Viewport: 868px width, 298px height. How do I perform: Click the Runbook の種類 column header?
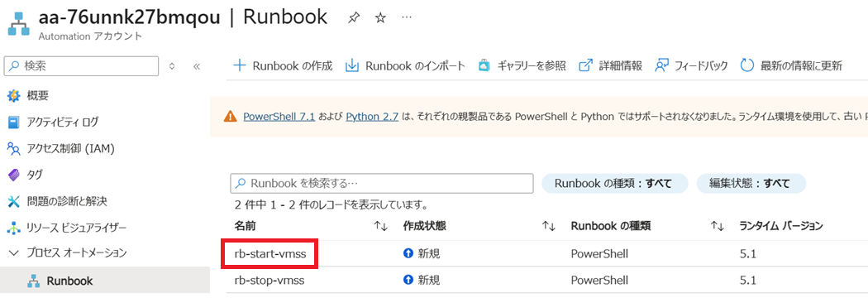click(x=611, y=226)
